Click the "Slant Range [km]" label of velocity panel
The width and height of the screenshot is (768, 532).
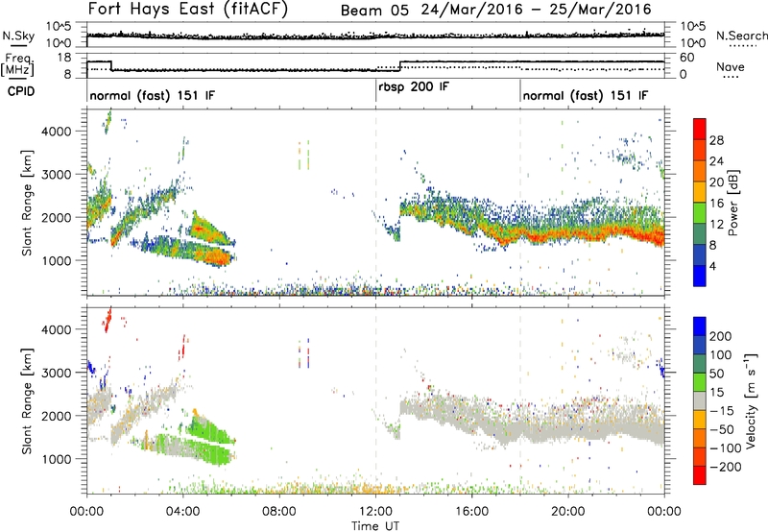point(27,400)
